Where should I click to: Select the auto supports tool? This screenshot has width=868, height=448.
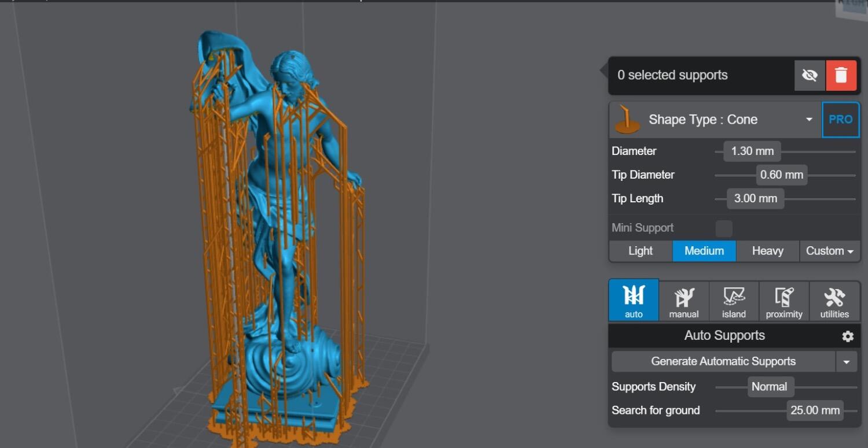coord(633,300)
